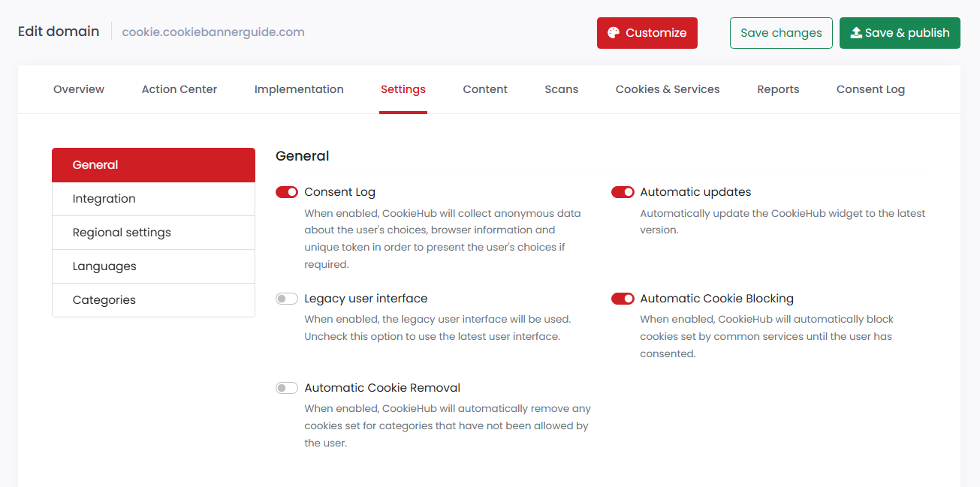This screenshot has width=980, height=487.
Task: Click the General section heading
Action: [x=303, y=156]
